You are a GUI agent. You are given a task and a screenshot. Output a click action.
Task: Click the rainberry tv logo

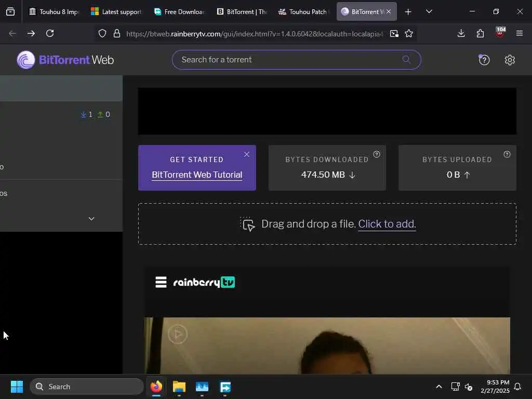tap(204, 282)
